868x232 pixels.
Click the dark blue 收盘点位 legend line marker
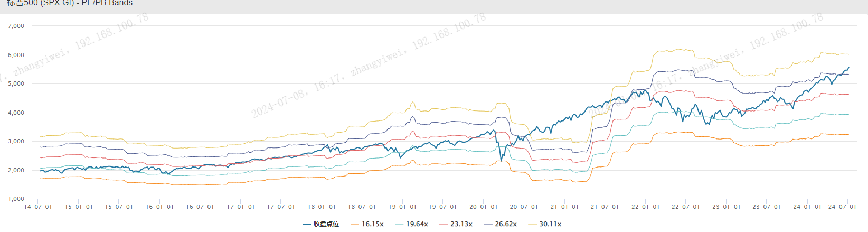(x=306, y=224)
